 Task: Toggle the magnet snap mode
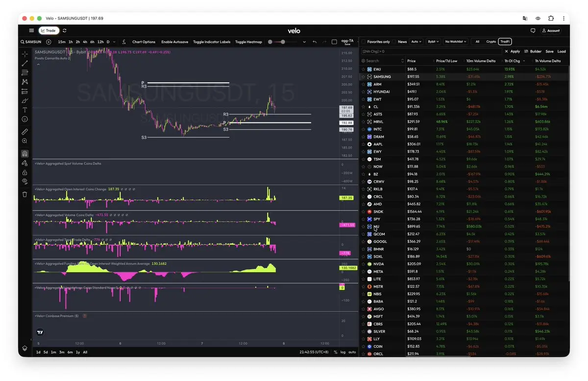24,153
